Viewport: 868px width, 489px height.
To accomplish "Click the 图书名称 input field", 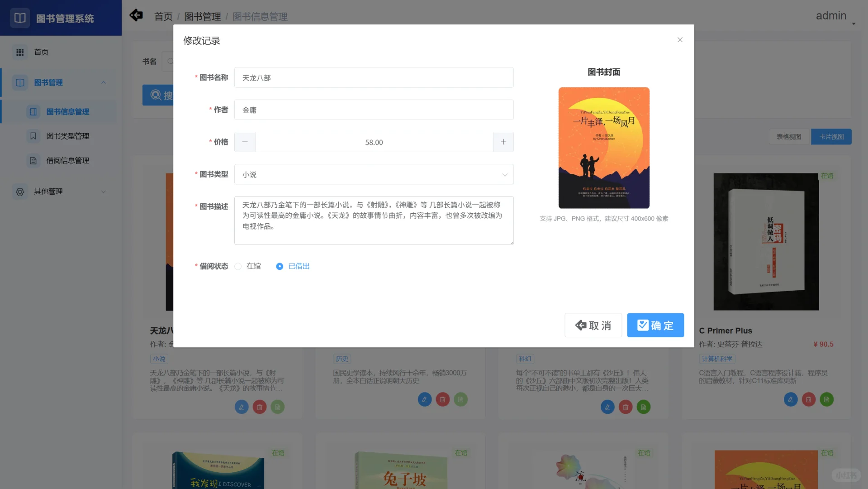I will click(x=374, y=77).
